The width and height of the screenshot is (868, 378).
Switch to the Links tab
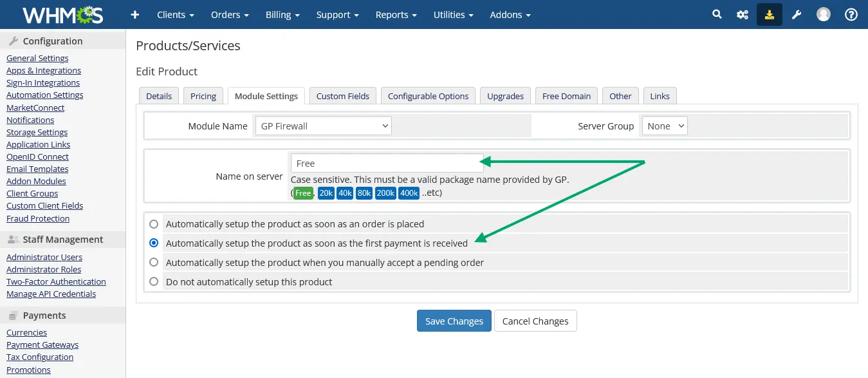pos(660,96)
